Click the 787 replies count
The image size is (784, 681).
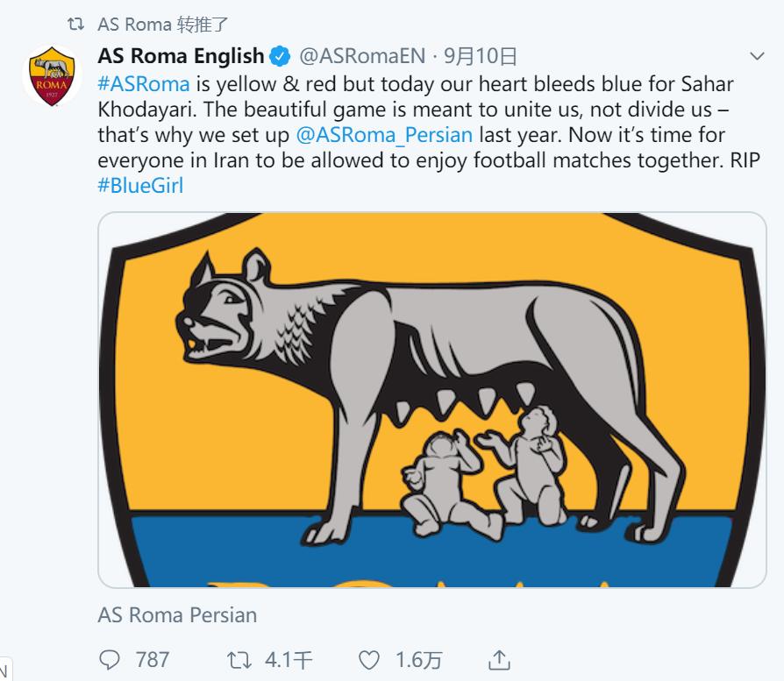click(x=153, y=659)
